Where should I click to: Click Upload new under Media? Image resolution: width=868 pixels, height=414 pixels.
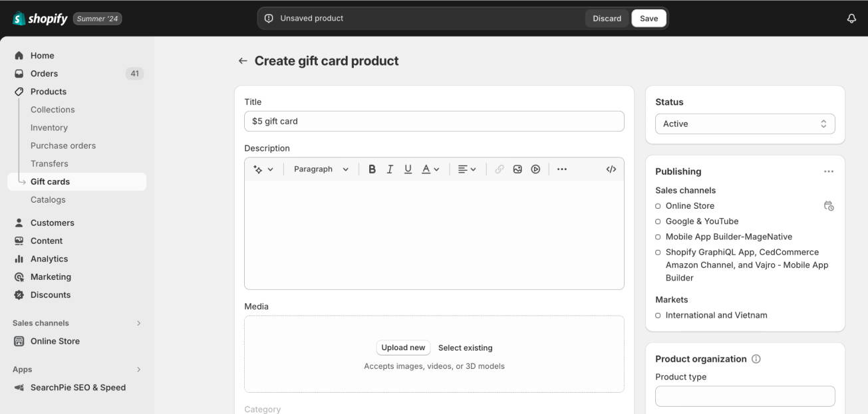[402, 348]
